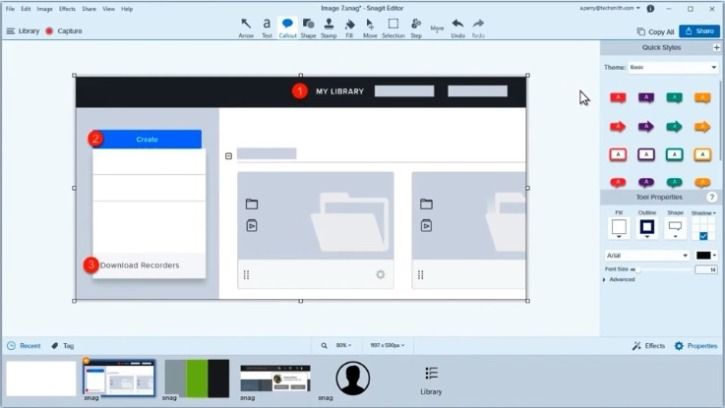
Task: Select the Selection tool
Action: point(393,28)
